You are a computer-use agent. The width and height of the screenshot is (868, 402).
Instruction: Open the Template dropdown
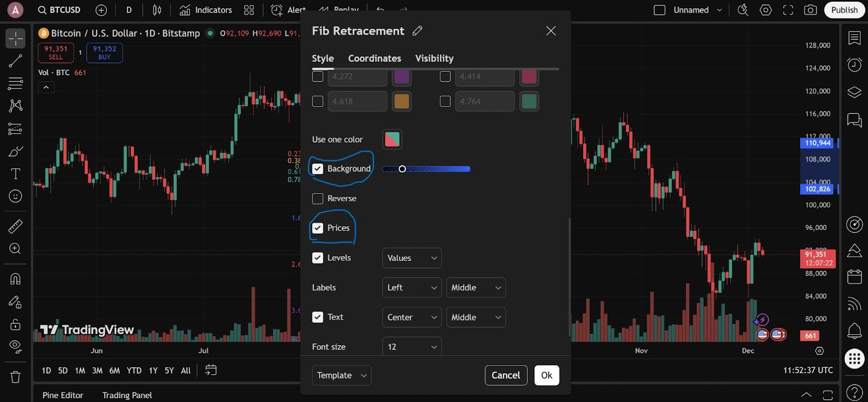point(341,375)
